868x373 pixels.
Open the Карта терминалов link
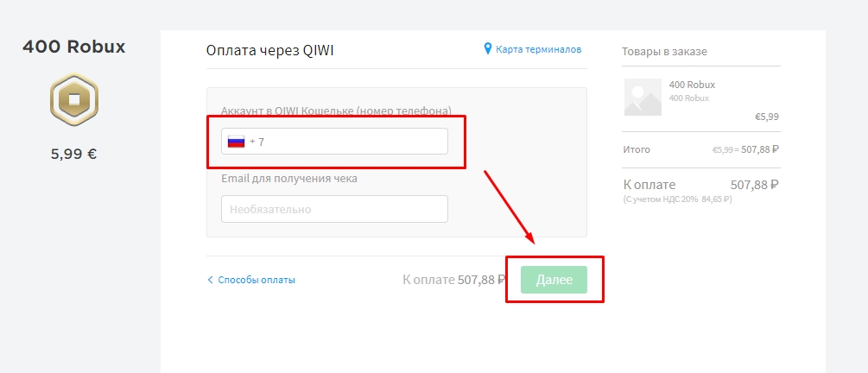[x=538, y=49]
